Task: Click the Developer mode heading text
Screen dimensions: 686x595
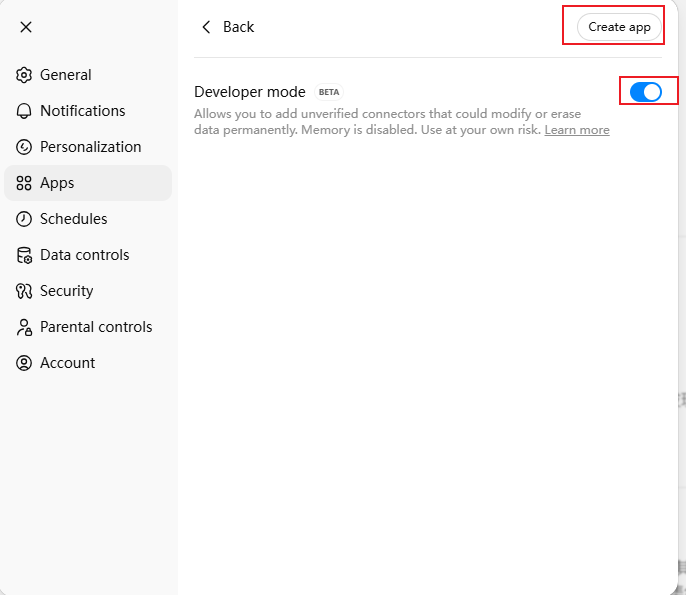Action: point(249,92)
